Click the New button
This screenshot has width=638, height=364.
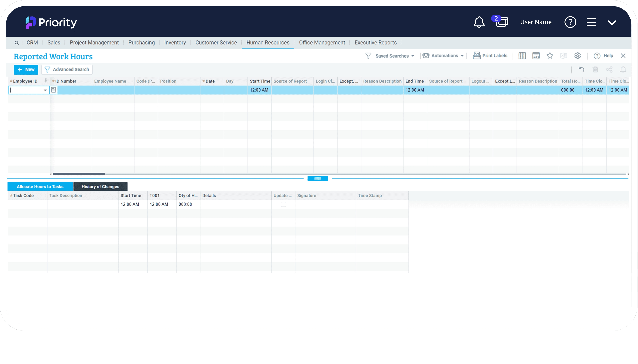[x=26, y=69]
